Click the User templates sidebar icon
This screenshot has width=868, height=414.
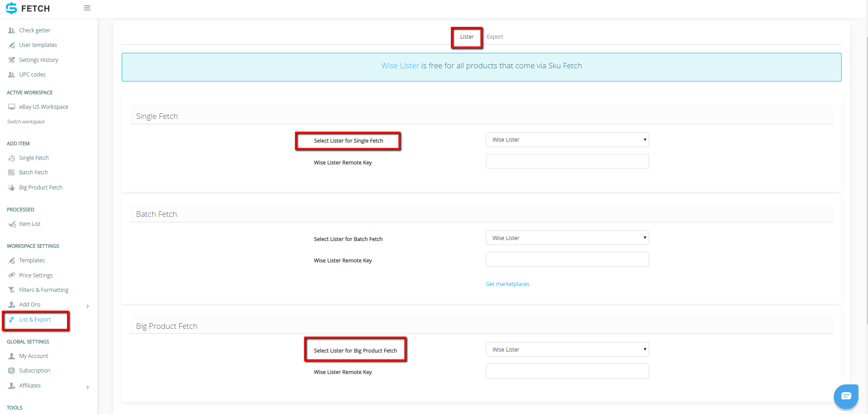[x=11, y=45]
